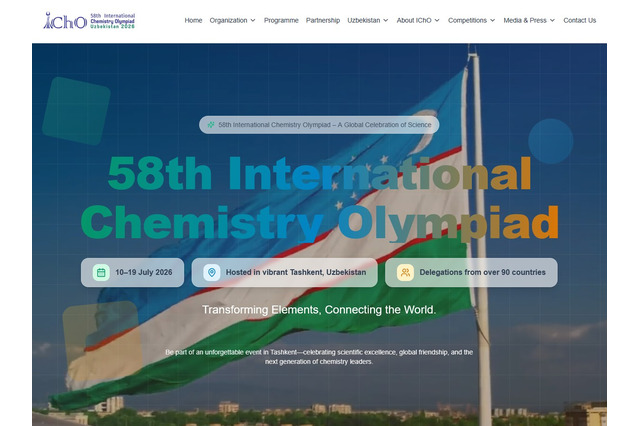Image resolution: width=640 pixels, height=426 pixels.
Task: Click the Transforming Elements, Connecting the World tagline
Action: point(319,310)
